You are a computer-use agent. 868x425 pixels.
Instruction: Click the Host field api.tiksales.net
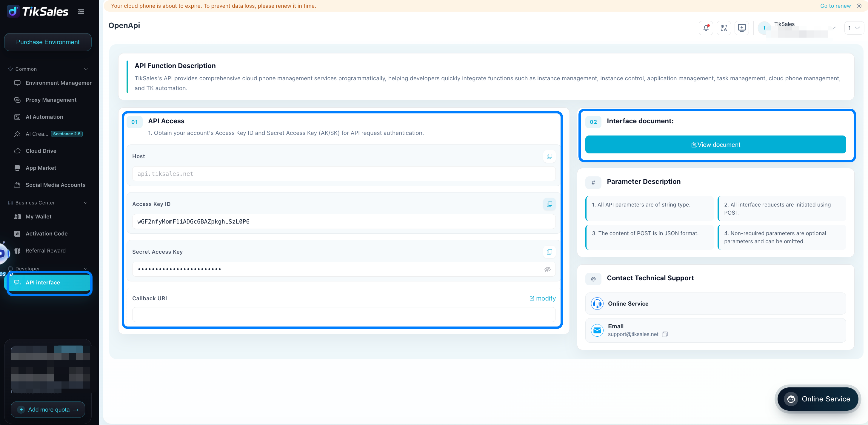pos(344,174)
